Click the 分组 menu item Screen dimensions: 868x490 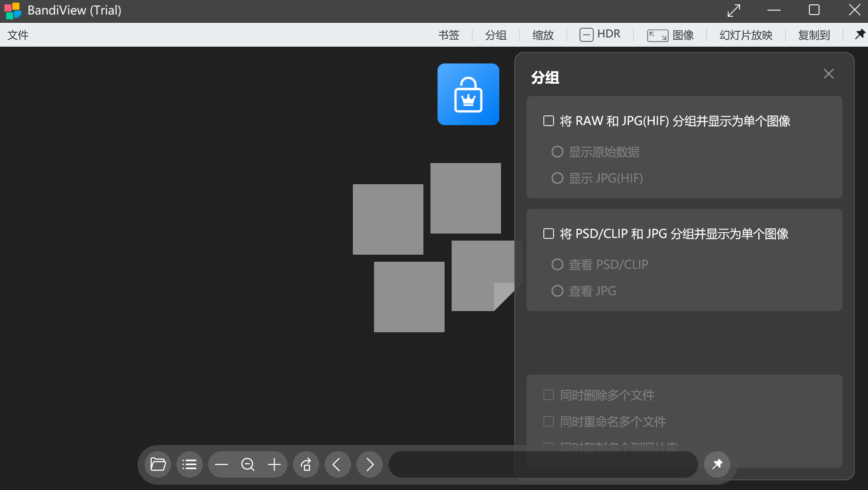pyautogui.click(x=496, y=35)
